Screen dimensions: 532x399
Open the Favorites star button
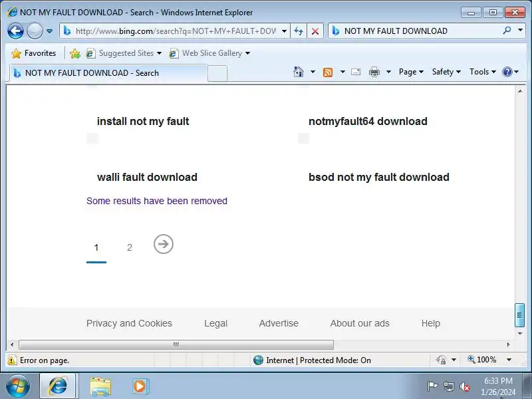point(34,53)
